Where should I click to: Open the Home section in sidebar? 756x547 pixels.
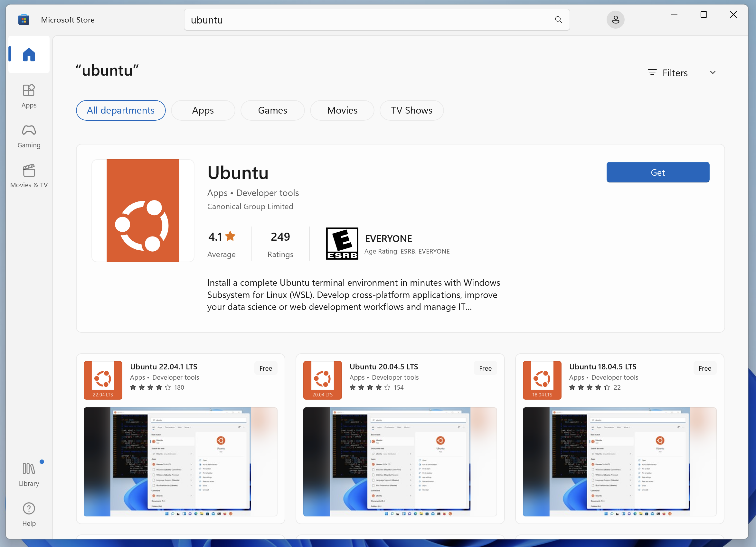tap(28, 55)
